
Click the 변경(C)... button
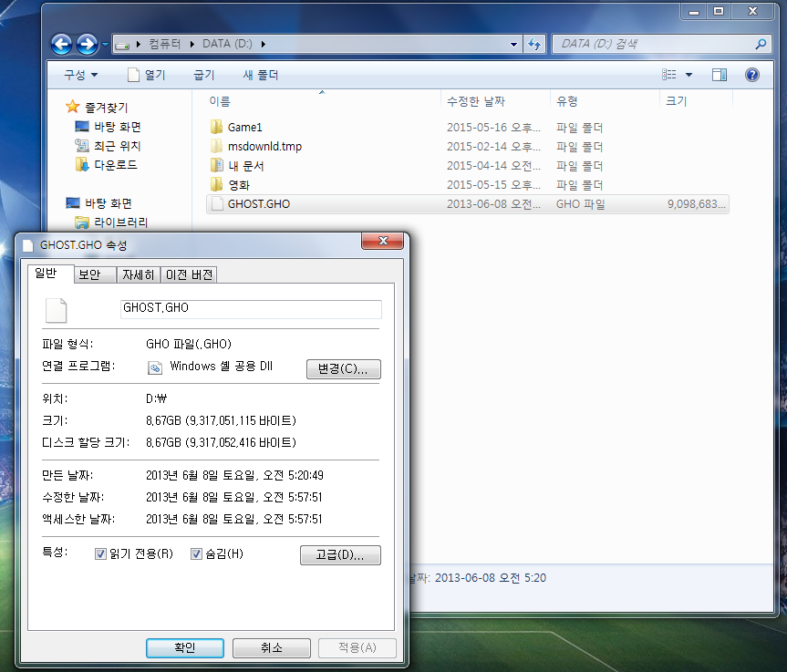coord(343,369)
